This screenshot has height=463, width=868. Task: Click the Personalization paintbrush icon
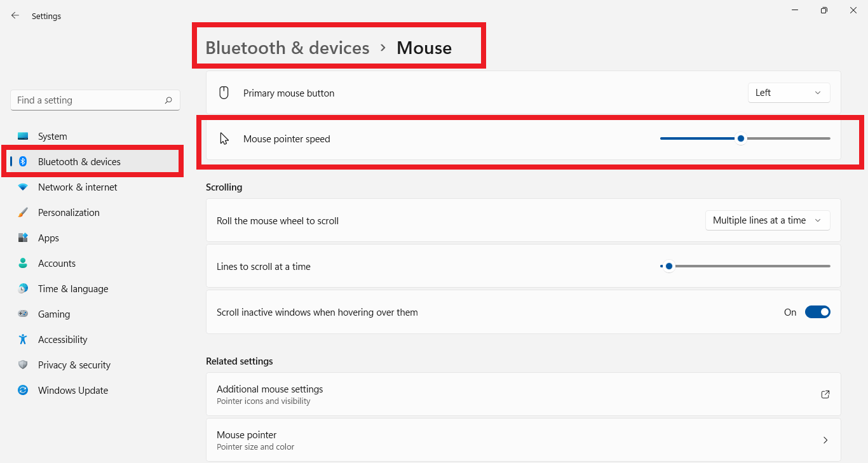click(23, 213)
